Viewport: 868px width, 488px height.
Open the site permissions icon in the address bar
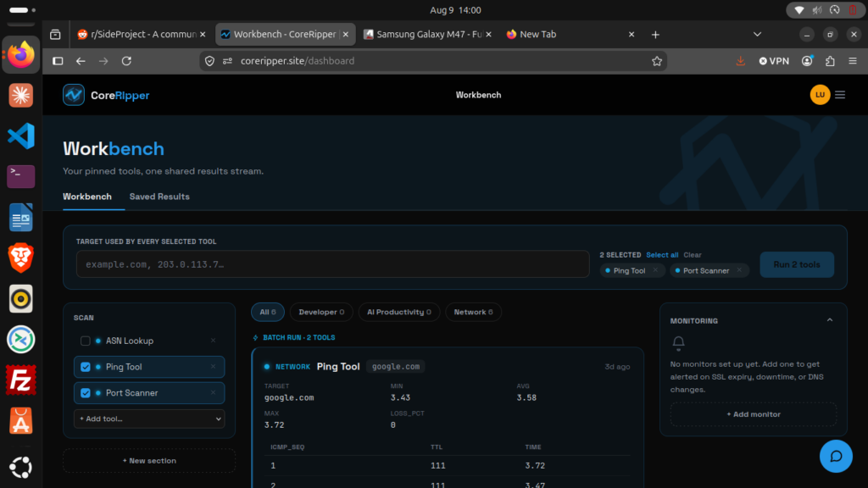(227, 61)
